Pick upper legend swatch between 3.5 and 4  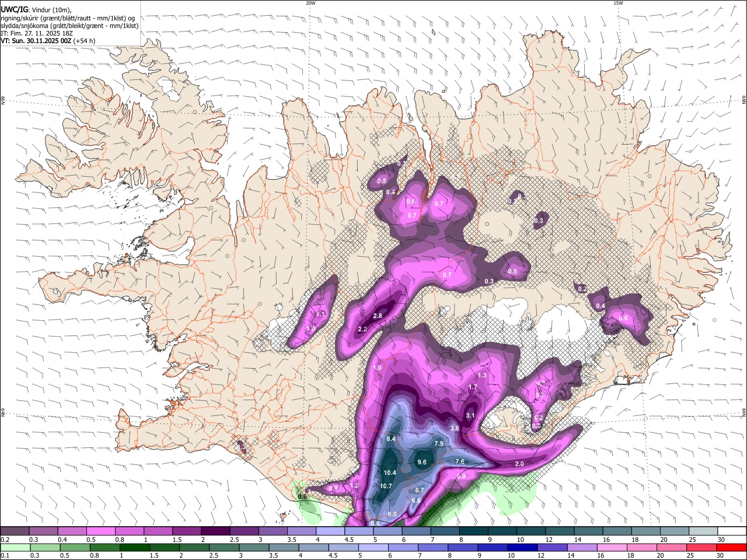coord(302,531)
